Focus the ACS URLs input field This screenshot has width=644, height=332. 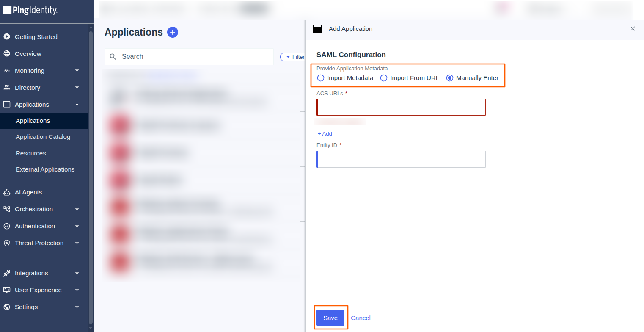[x=401, y=107]
